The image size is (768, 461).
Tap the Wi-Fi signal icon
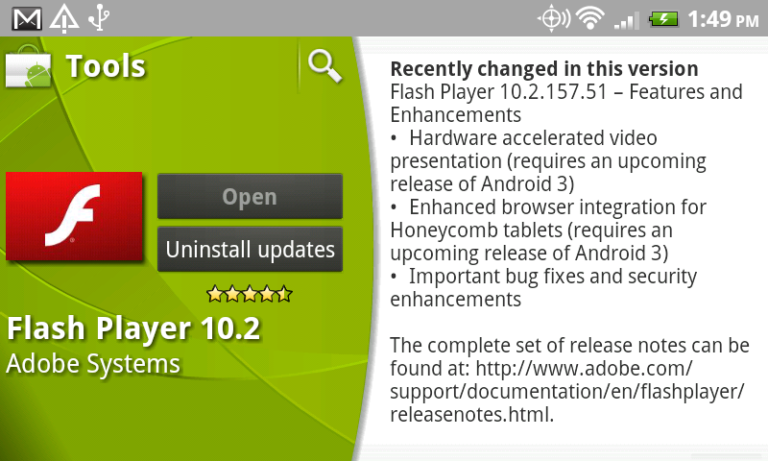pos(590,19)
